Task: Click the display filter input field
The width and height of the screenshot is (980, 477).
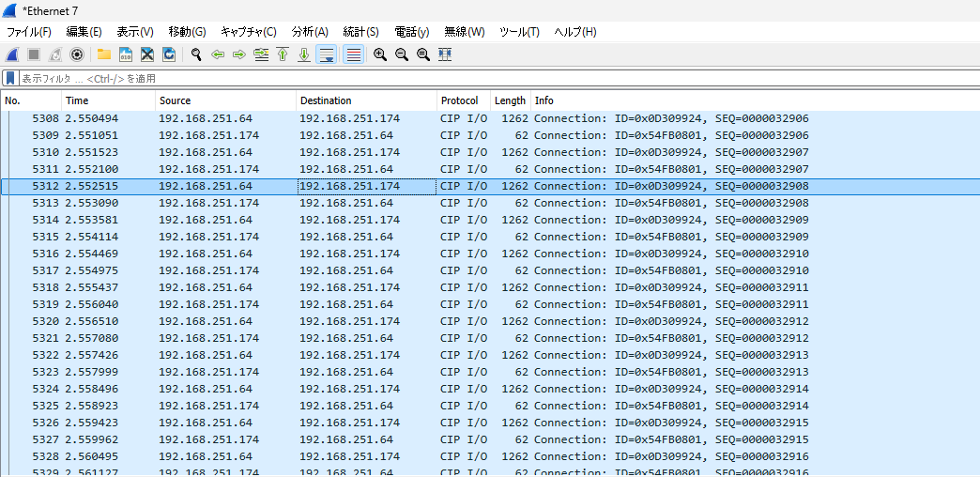Action: point(469,79)
